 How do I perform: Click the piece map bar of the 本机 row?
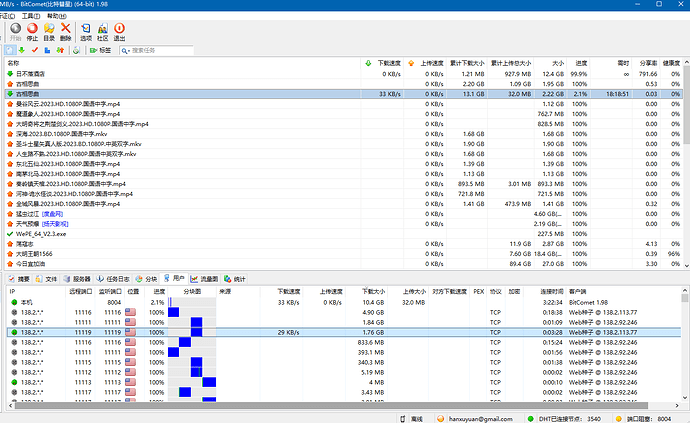tap(192, 302)
